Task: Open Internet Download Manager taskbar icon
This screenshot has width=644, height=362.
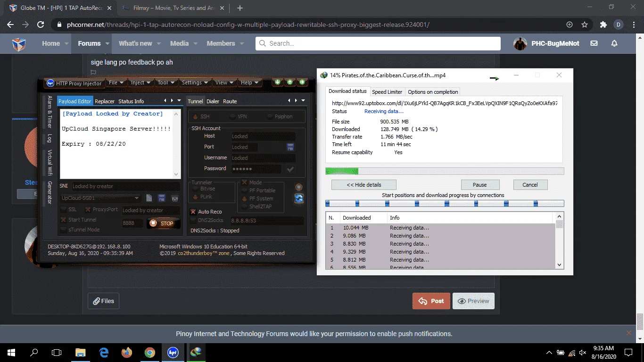Action: 196,353
